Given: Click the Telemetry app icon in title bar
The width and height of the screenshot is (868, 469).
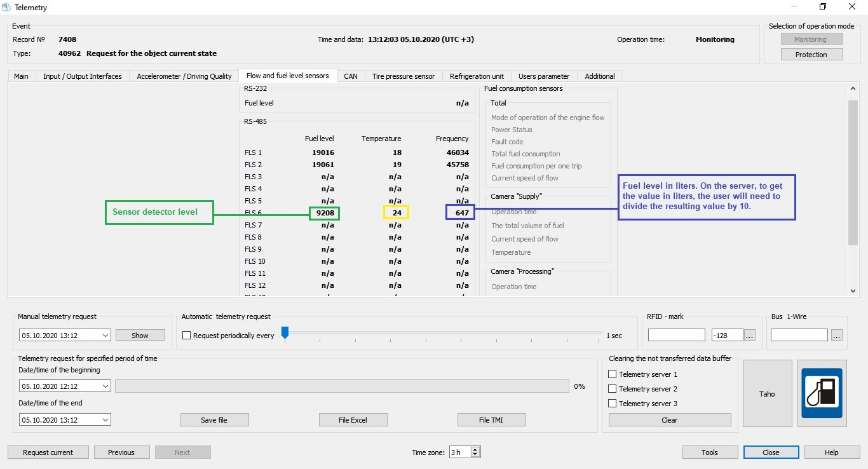Looking at the screenshot, I should tap(7, 8).
